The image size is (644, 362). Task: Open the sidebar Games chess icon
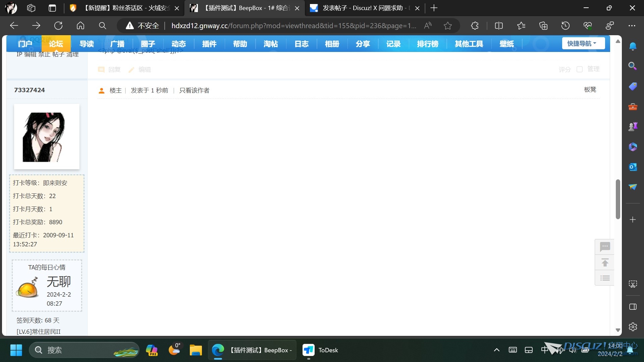[633, 127]
